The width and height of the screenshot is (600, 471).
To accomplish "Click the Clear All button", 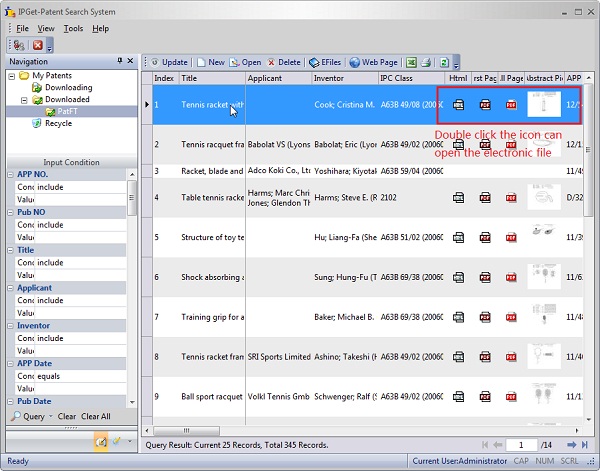I will 96,416.
